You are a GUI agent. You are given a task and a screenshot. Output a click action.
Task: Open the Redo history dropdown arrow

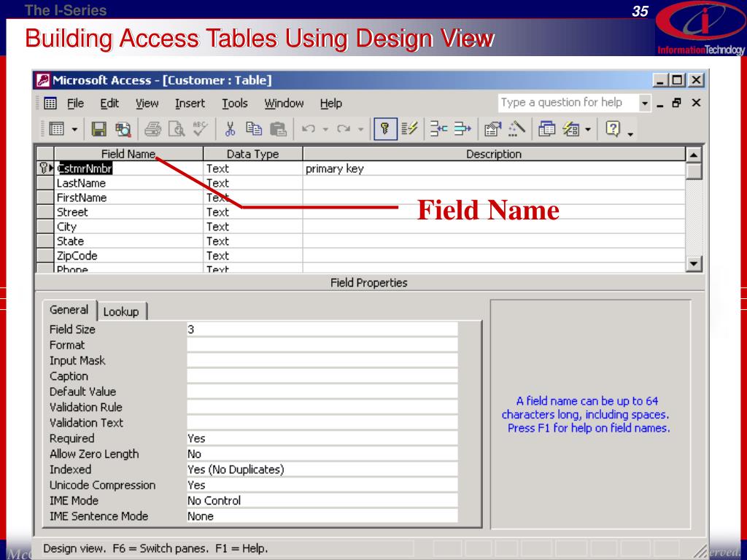coord(360,129)
